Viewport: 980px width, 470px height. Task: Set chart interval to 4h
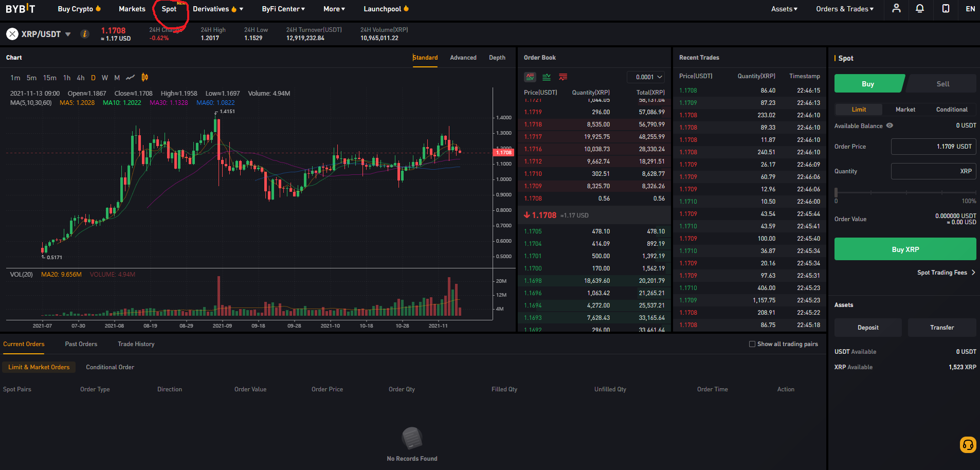[81, 78]
